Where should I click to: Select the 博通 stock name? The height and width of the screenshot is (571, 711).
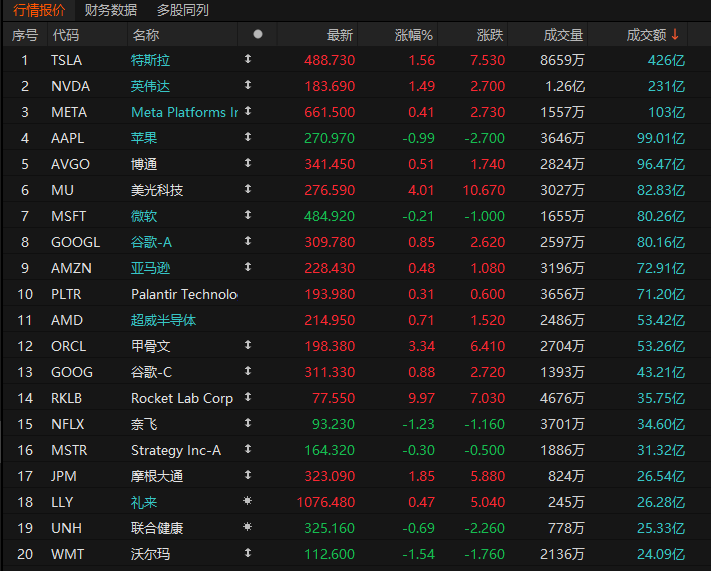pyautogui.click(x=144, y=164)
